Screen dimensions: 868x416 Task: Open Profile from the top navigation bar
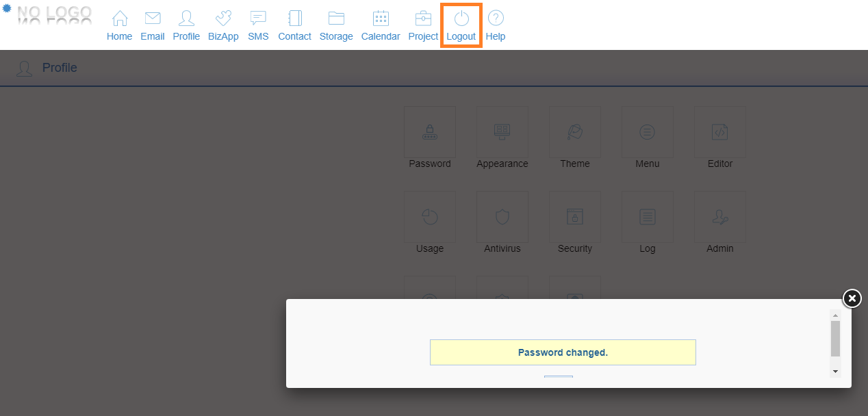(x=186, y=26)
